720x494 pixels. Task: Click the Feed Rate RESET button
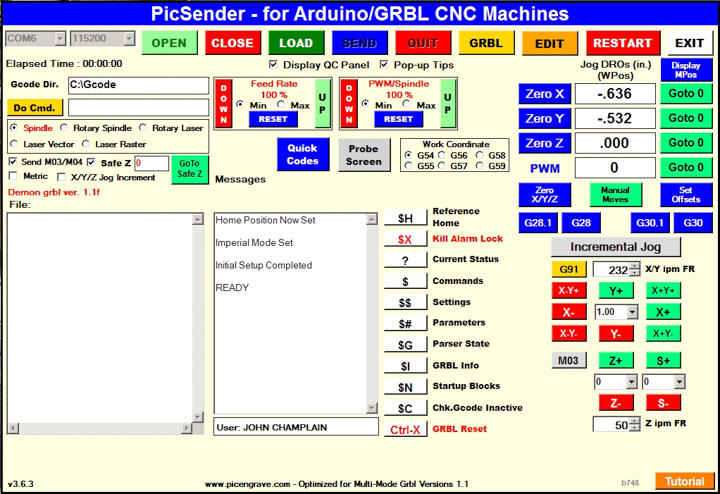tap(273, 119)
